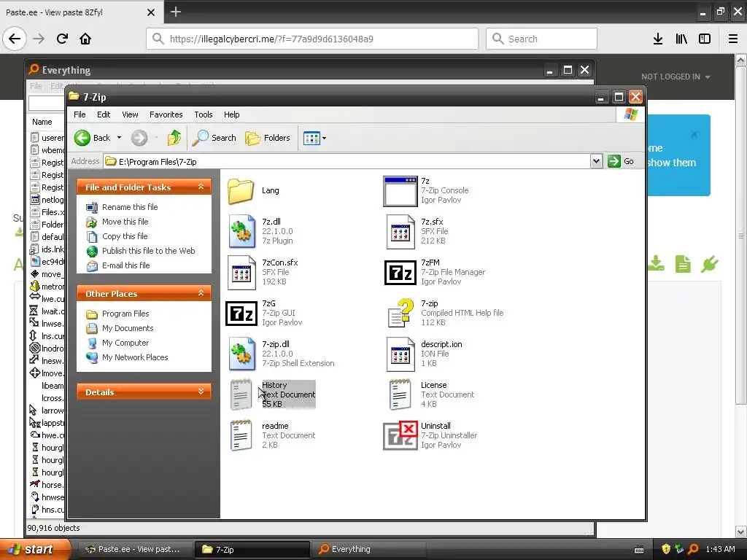Open the Address bar dropdown arrow
747x560 pixels.
point(596,161)
